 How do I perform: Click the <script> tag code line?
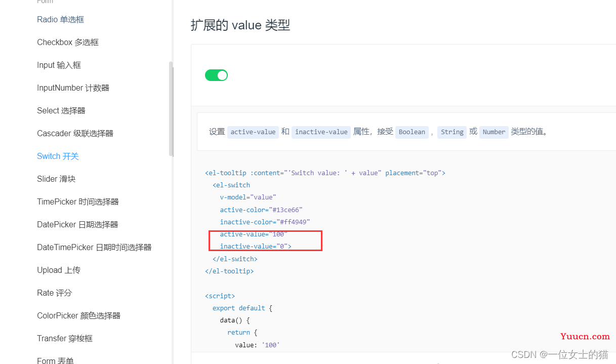point(220,296)
